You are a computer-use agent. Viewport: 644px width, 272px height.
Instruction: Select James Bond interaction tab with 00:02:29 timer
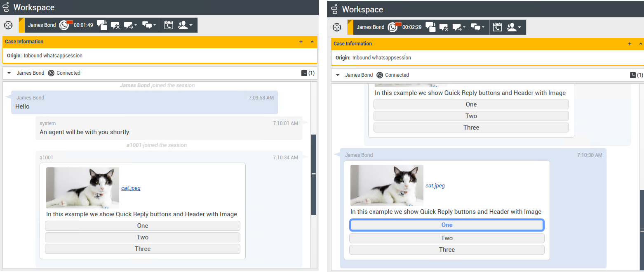[370, 27]
